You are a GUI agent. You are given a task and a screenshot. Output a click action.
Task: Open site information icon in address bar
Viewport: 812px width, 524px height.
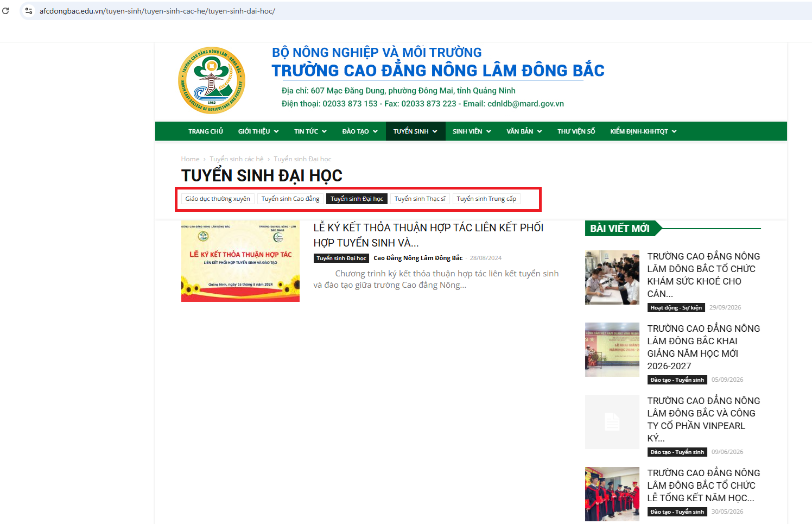tap(29, 11)
